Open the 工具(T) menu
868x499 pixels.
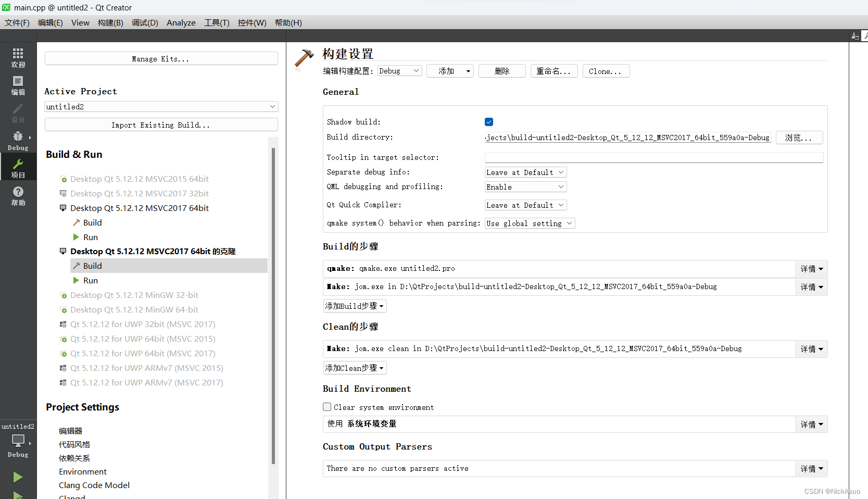tap(217, 22)
